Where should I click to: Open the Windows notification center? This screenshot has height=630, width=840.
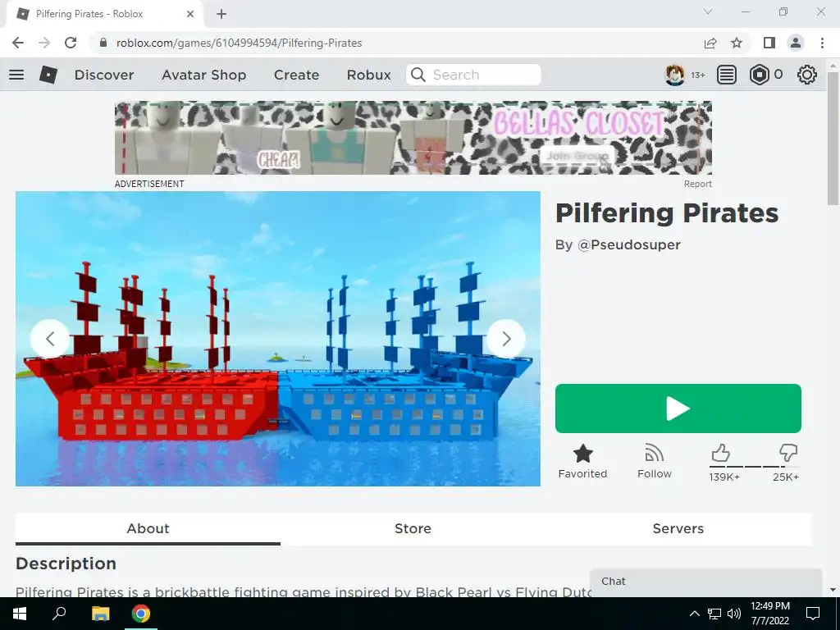[813, 614]
